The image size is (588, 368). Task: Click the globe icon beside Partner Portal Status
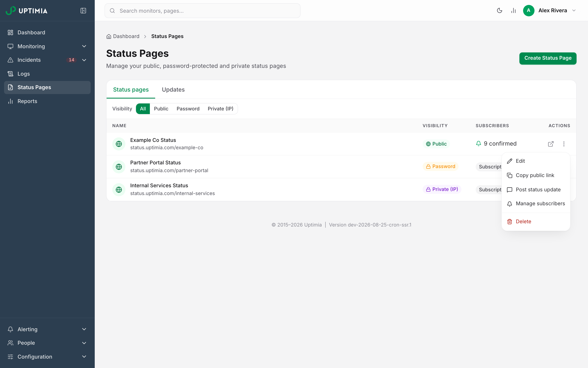point(119,167)
